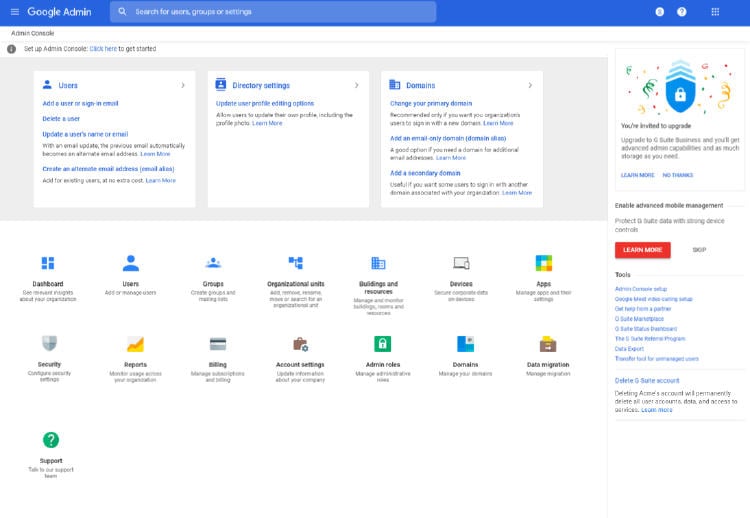Viewport: 750px width, 518px height.
Task: Open the main hamburger menu
Action: click(x=14, y=12)
